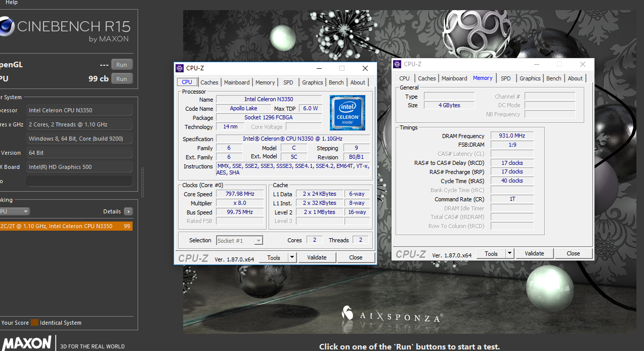Run the OpenGL benchmark test

coord(121,65)
